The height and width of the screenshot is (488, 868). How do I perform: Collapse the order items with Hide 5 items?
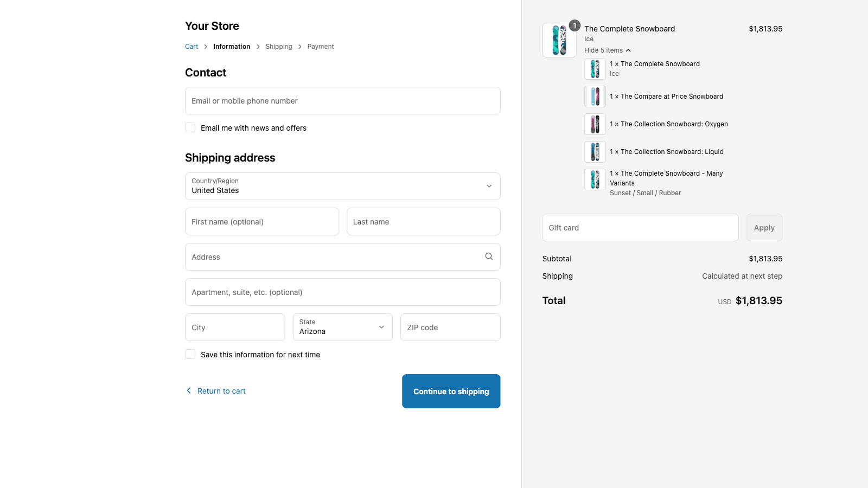click(604, 50)
